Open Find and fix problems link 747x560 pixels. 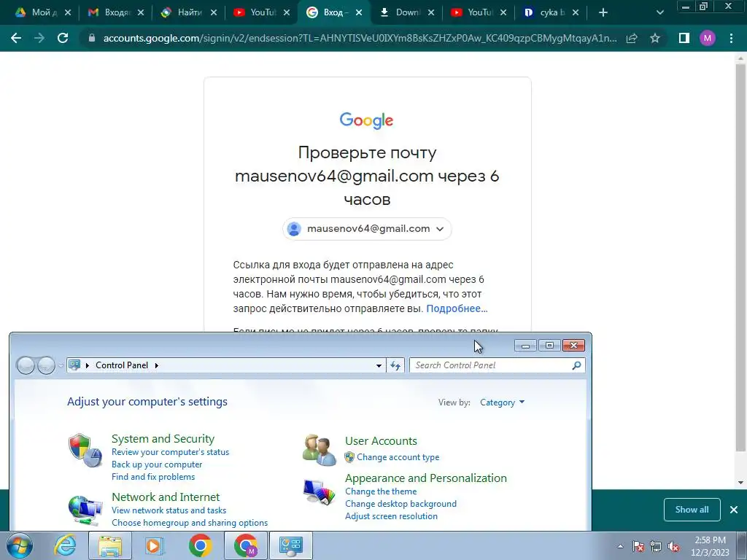coord(153,477)
